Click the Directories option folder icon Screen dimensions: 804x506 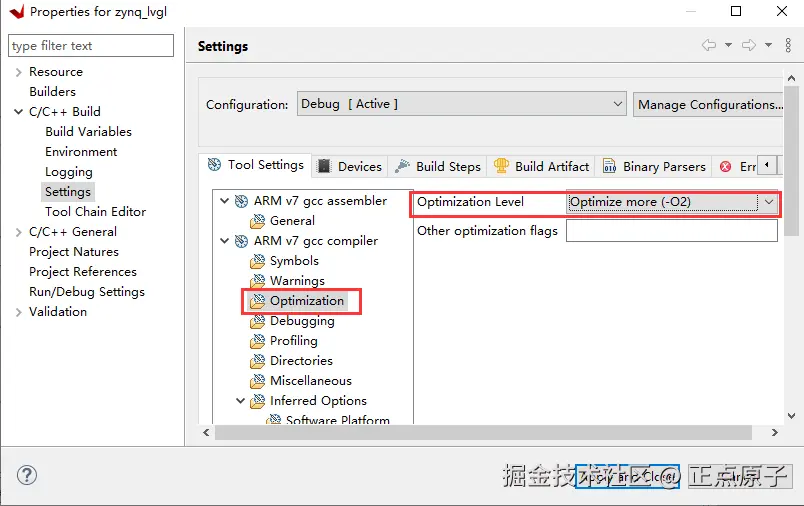(257, 361)
